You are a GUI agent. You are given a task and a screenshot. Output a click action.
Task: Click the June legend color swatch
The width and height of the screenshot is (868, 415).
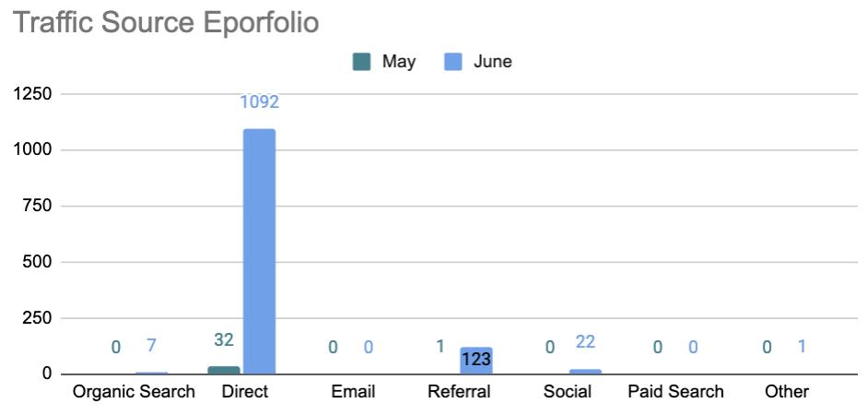(x=453, y=62)
